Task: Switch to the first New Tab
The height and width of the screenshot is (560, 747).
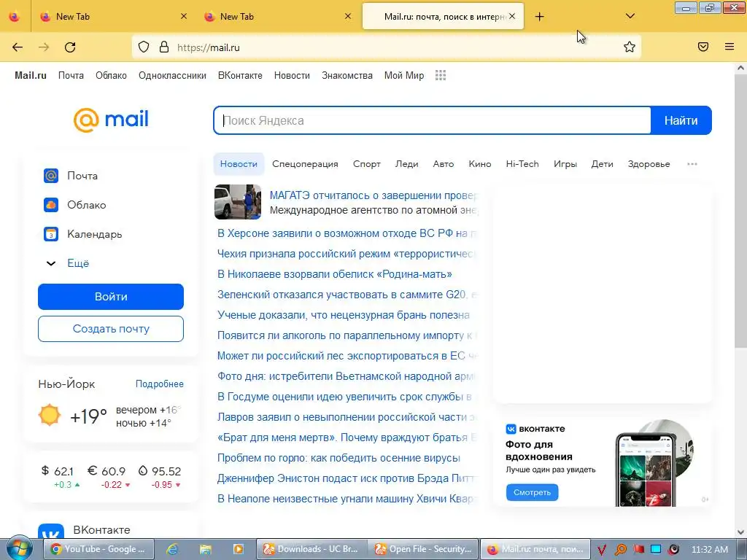Action: point(113,17)
